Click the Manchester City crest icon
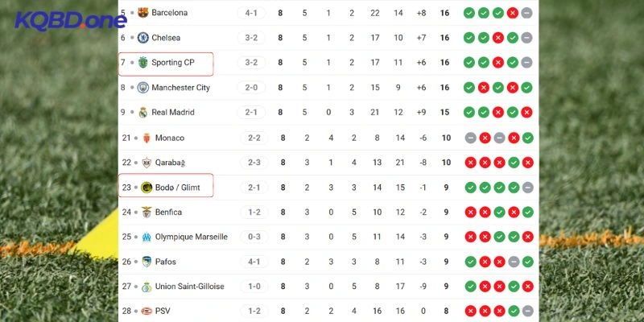 pos(142,88)
